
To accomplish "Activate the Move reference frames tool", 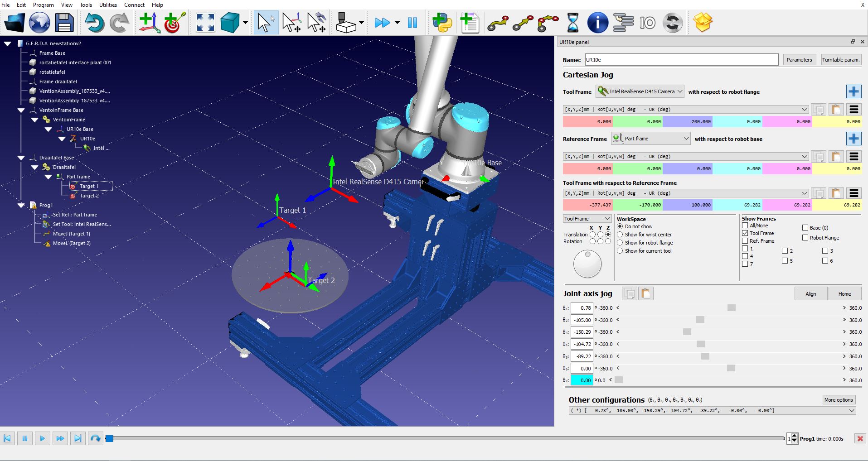I will [x=291, y=22].
